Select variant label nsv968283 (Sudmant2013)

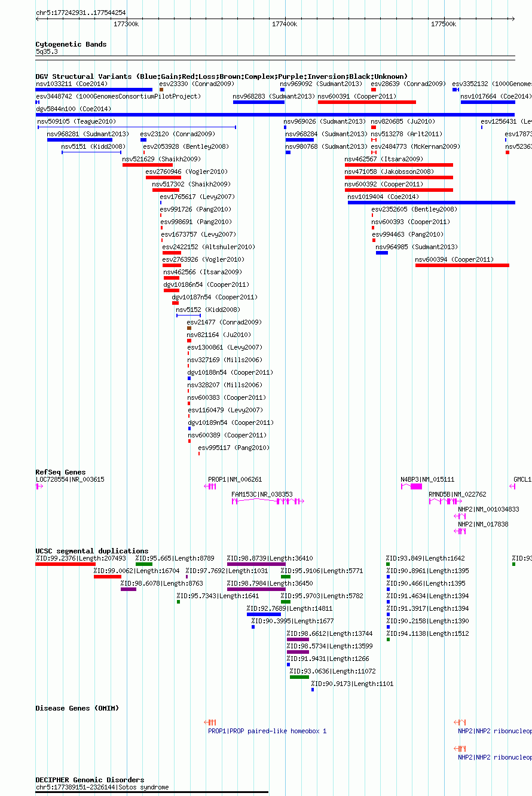(x=274, y=96)
